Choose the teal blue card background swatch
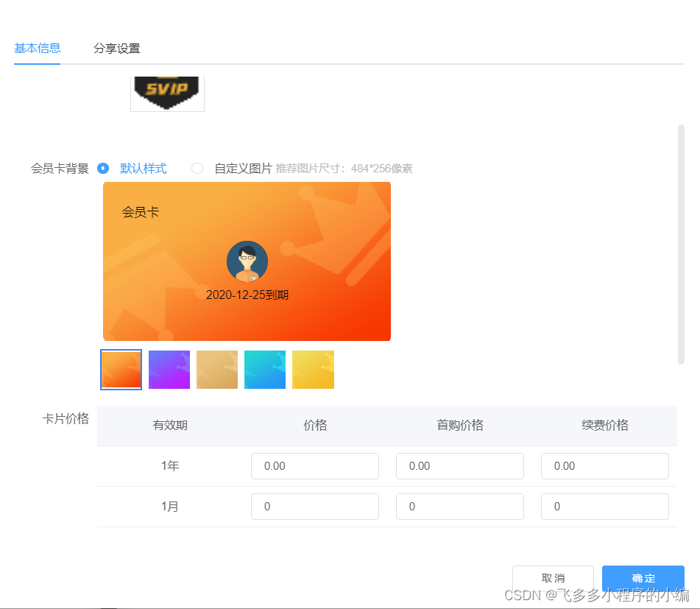Image resolution: width=700 pixels, height=609 pixels. click(x=265, y=370)
